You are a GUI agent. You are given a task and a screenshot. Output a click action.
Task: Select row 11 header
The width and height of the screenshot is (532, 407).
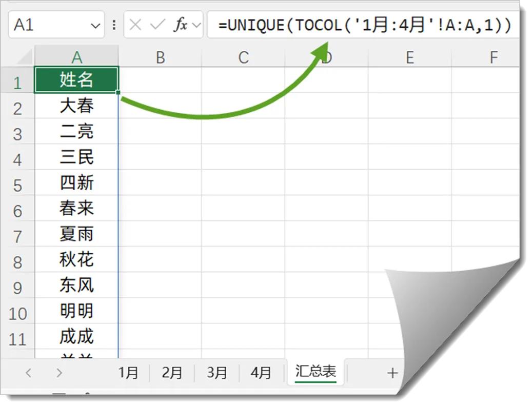pyautogui.click(x=17, y=336)
